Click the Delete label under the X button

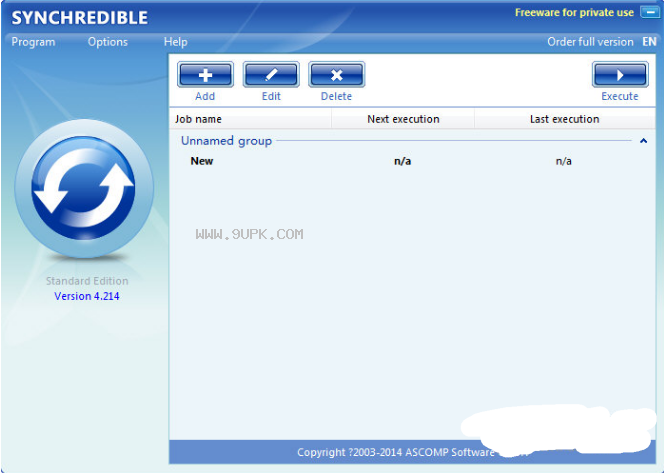point(336,96)
